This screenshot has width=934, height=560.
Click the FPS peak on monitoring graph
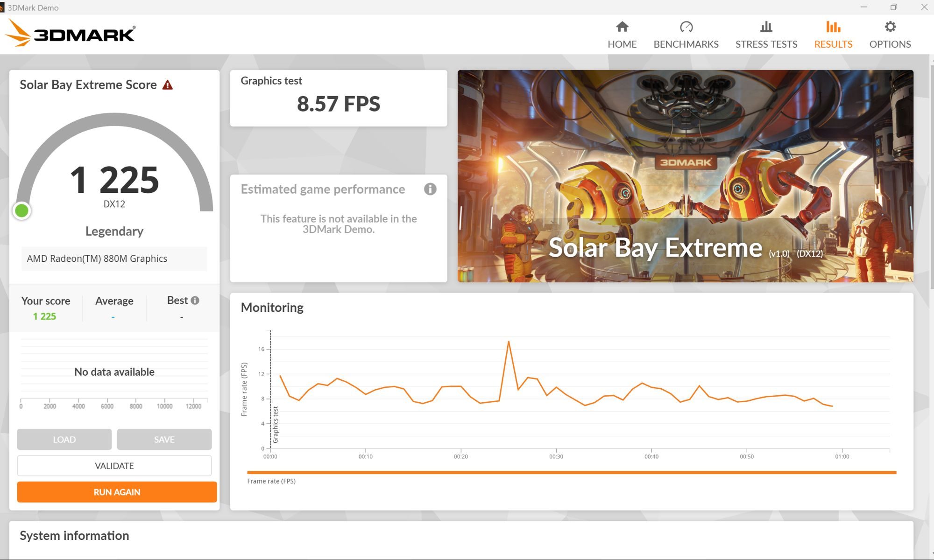click(x=509, y=342)
